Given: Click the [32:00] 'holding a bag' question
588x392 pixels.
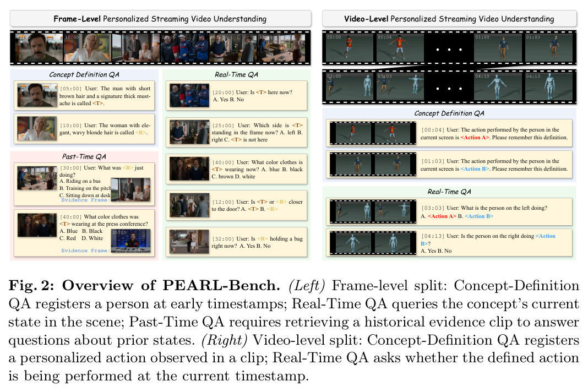Looking at the screenshot, I should (257, 242).
